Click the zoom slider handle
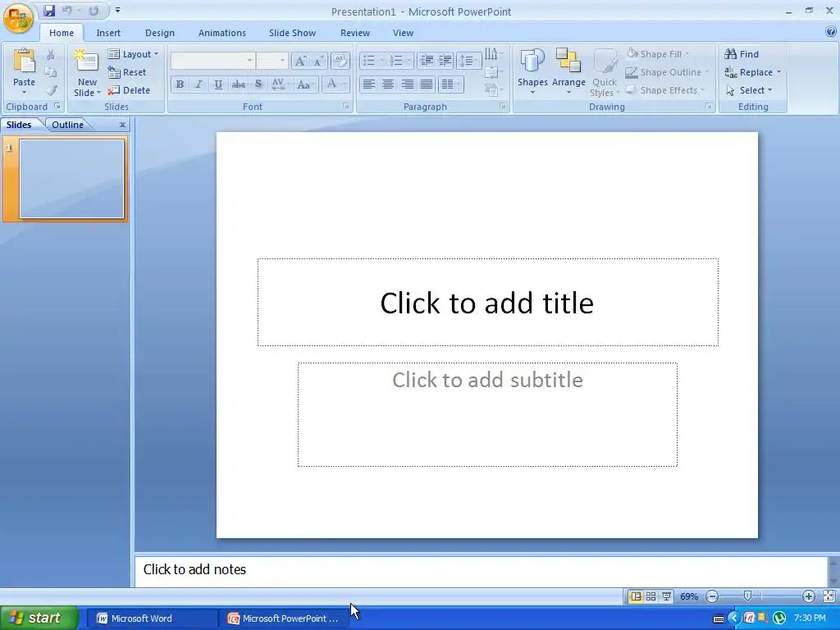 point(747,596)
